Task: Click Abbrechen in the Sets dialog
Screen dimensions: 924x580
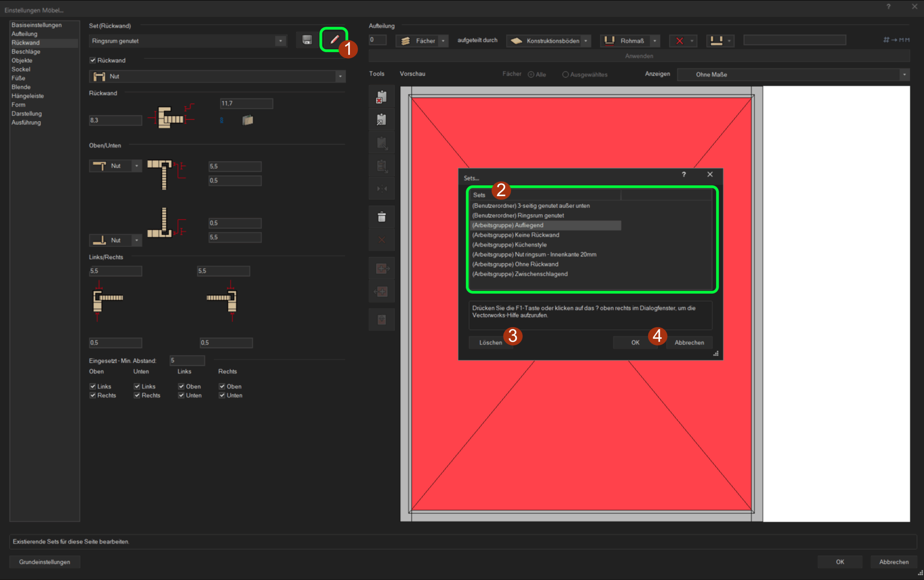Action: [689, 343]
